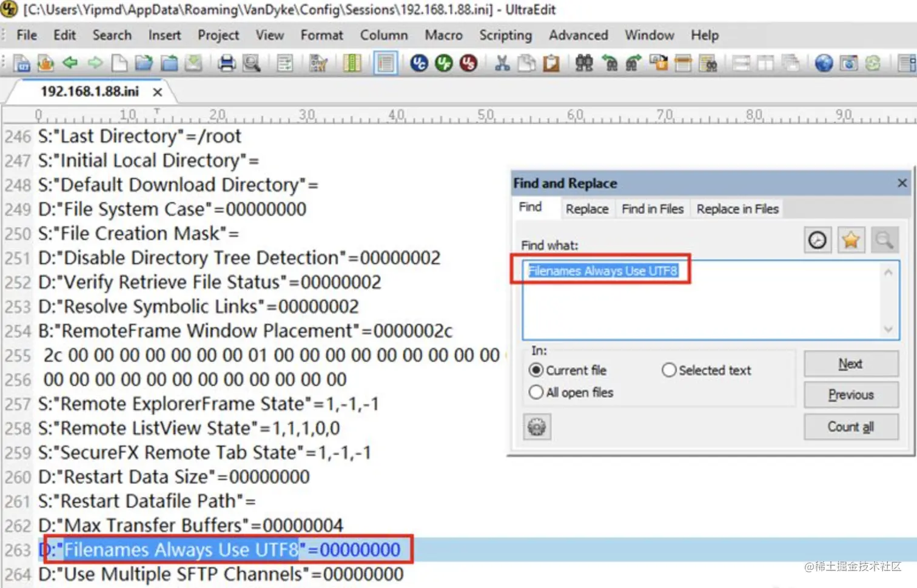Open the Help menu
Viewport: 917px width, 588px height.
click(x=705, y=35)
